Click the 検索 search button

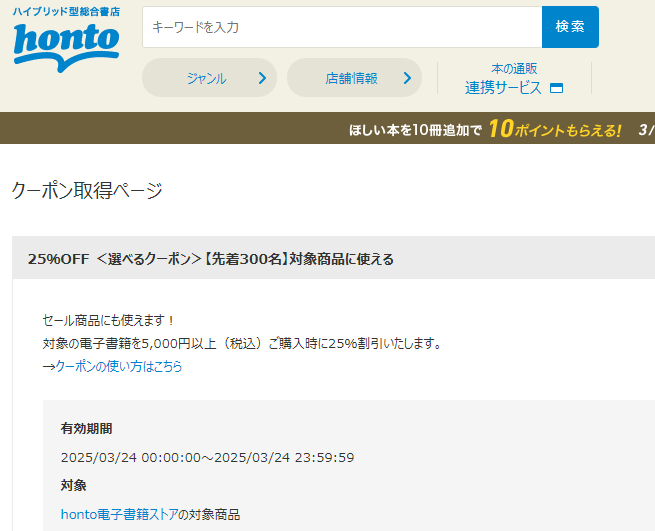pyautogui.click(x=570, y=27)
